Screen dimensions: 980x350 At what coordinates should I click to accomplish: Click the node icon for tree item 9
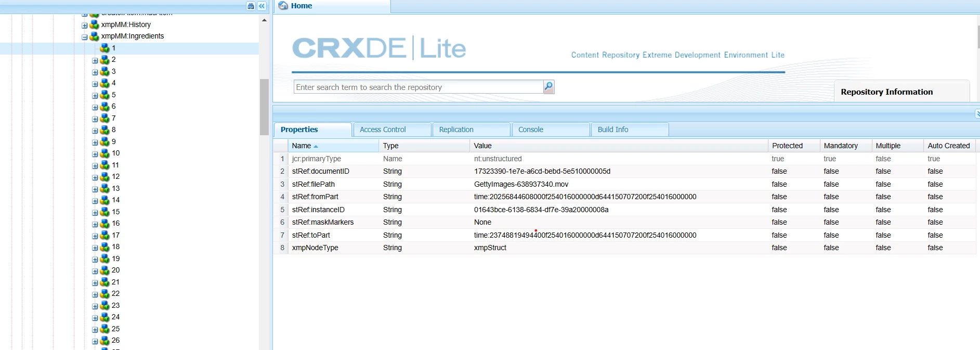[104, 141]
